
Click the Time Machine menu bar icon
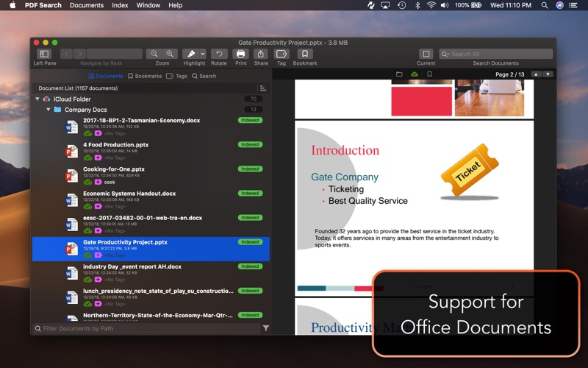coord(401,5)
